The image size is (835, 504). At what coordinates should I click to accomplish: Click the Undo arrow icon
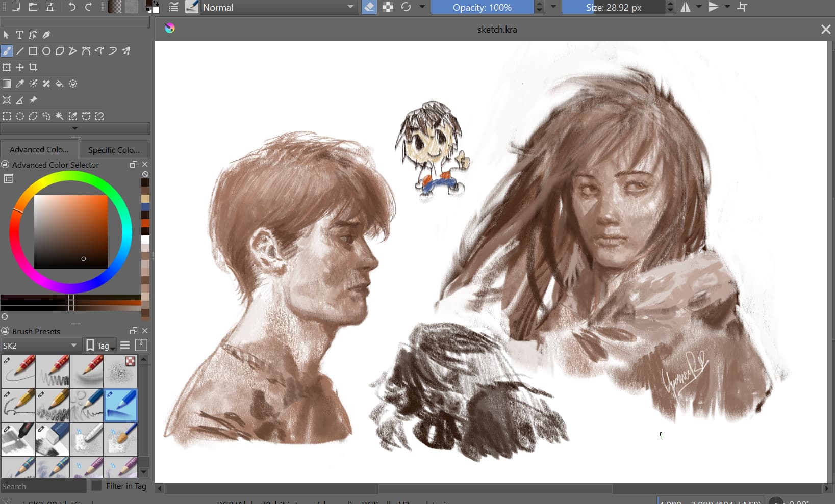coord(72,7)
